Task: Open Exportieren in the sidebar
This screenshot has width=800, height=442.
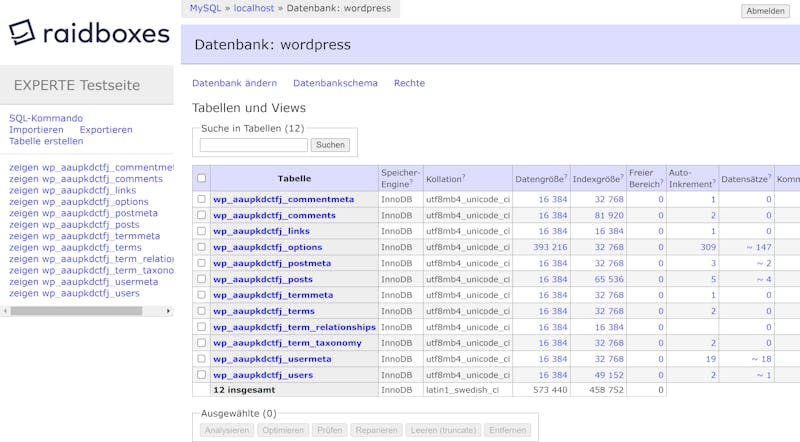Action: click(x=106, y=130)
